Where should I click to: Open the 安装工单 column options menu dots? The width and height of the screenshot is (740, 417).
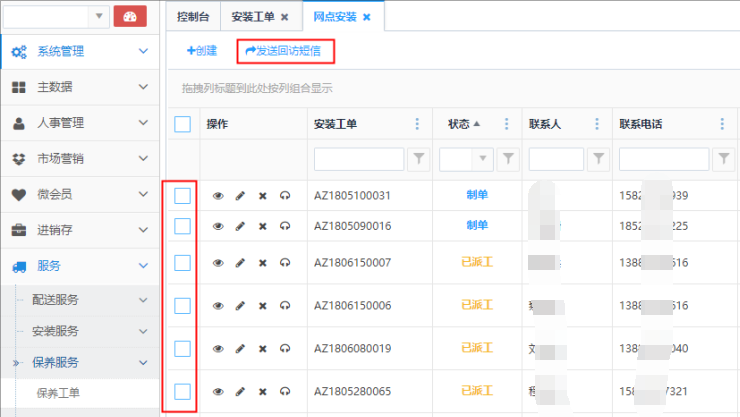pyautogui.click(x=417, y=125)
